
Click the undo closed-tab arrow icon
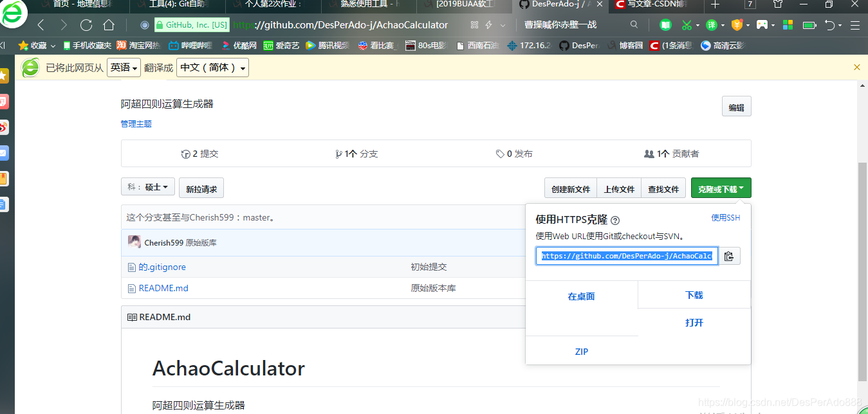click(830, 25)
